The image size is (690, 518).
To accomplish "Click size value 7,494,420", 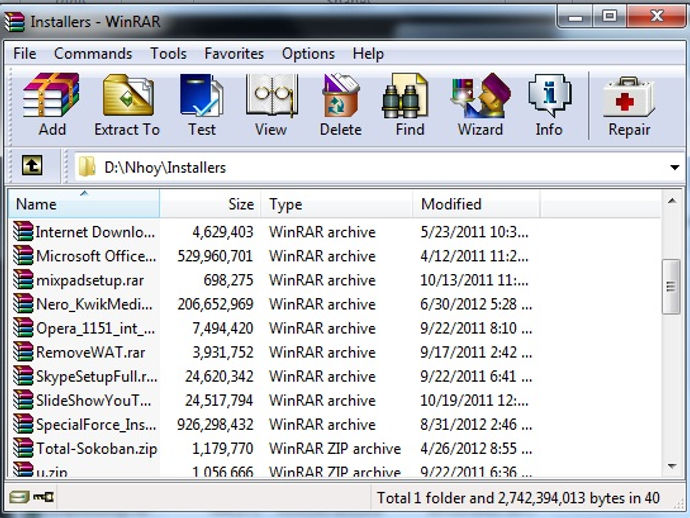I will [x=223, y=328].
